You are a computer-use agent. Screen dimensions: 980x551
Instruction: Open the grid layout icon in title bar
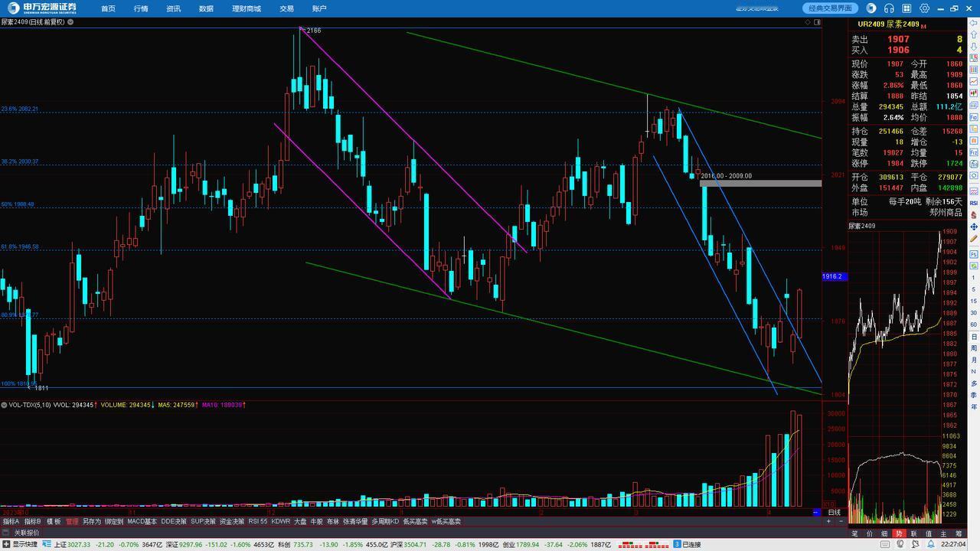[906, 8]
